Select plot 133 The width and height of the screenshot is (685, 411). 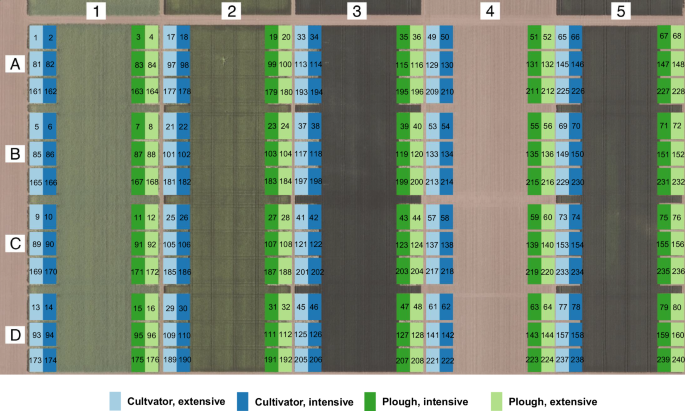point(432,154)
